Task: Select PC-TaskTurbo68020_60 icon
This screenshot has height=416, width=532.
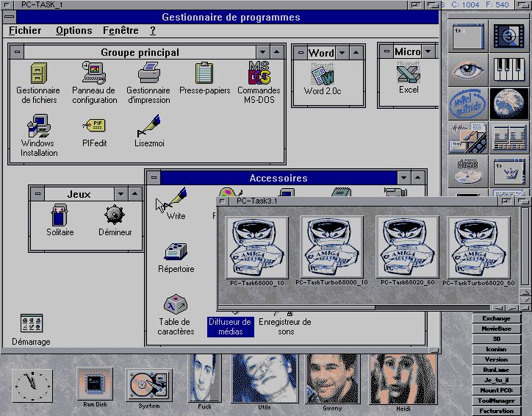Action: click(479, 248)
